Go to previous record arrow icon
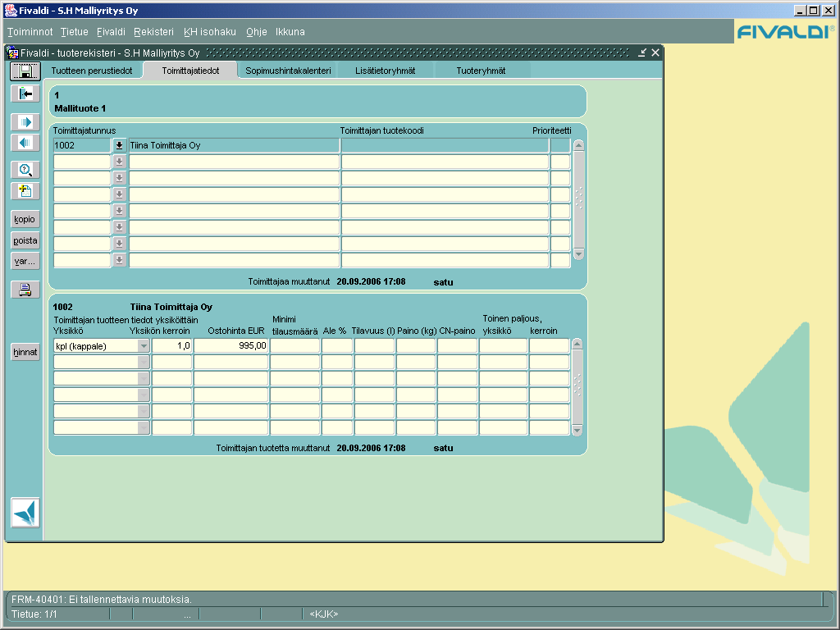The image size is (840, 630). (x=25, y=143)
